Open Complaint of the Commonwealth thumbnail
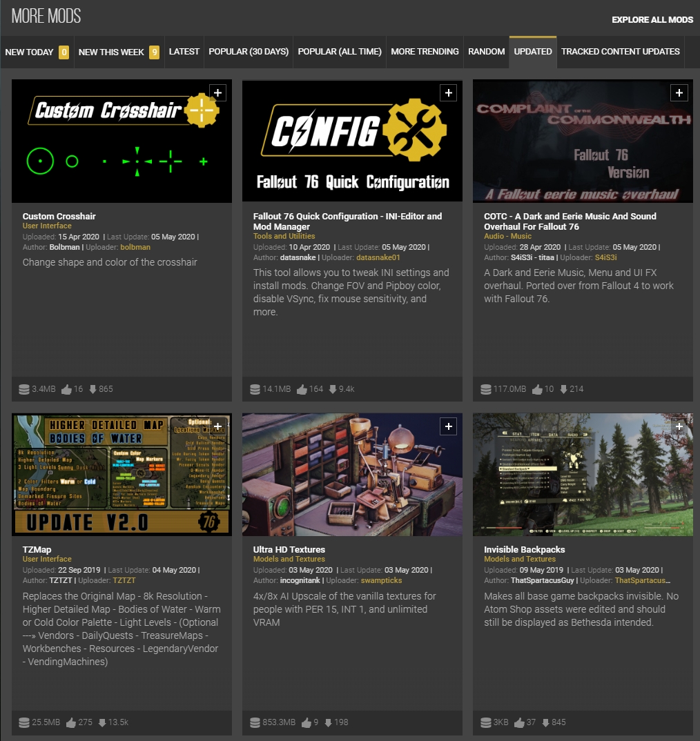Image resolution: width=700 pixels, height=741 pixels. 583,141
